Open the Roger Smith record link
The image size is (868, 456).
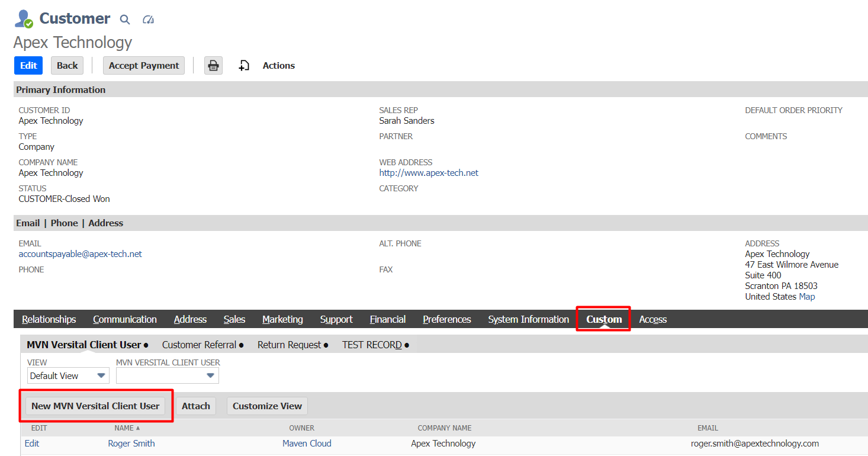coord(131,443)
